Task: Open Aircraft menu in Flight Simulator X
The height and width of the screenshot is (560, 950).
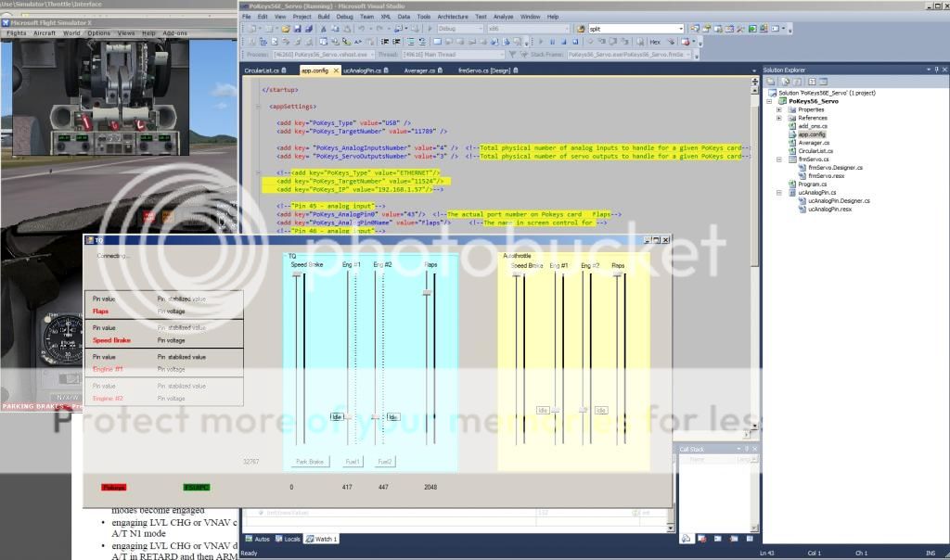Action: click(x=45, y=33)
